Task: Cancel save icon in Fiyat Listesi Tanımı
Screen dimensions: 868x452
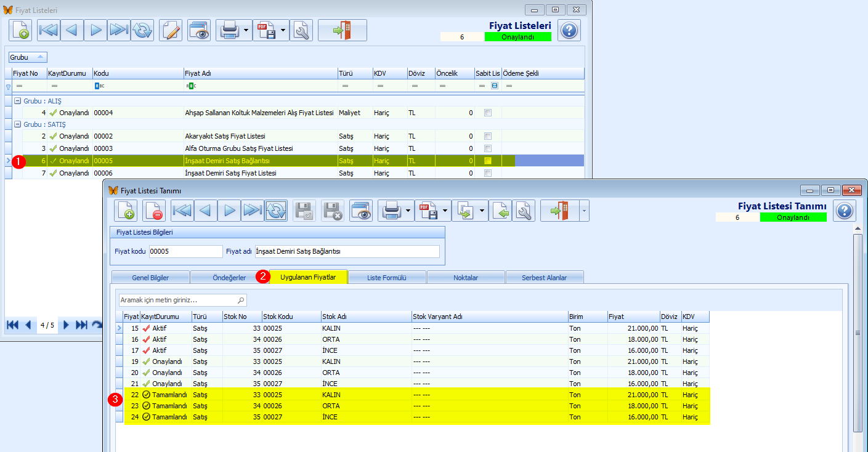Action: tap(333, 211)
